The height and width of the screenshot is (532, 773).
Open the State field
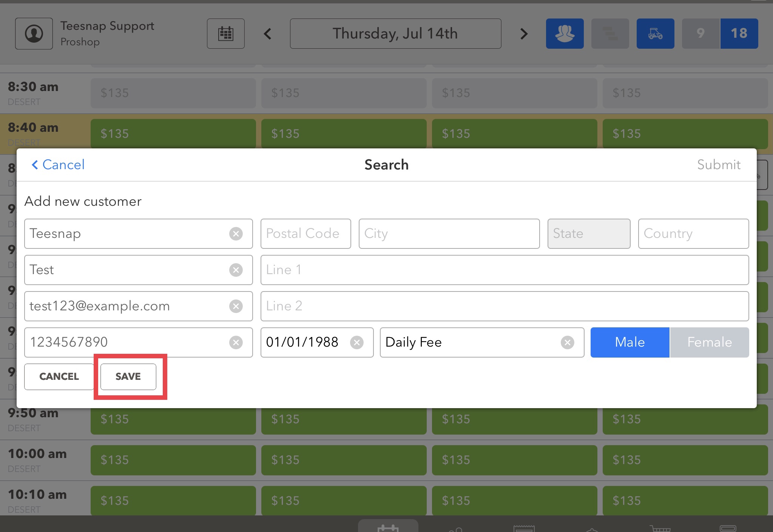(589, 234)
